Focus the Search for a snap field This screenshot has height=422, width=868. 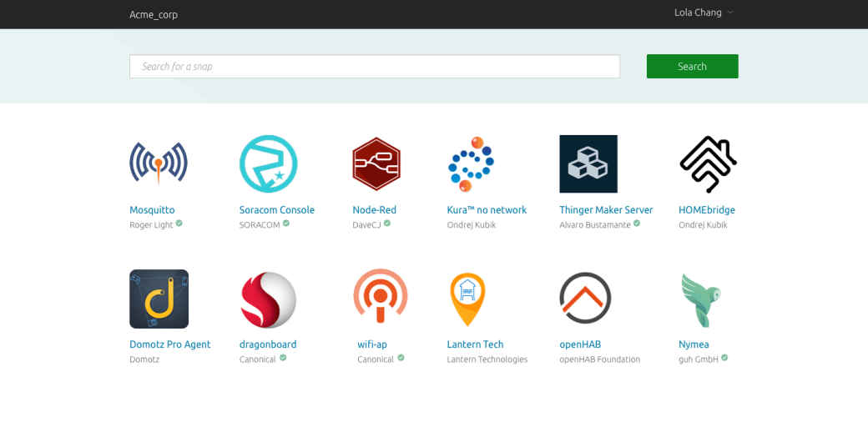375,67
